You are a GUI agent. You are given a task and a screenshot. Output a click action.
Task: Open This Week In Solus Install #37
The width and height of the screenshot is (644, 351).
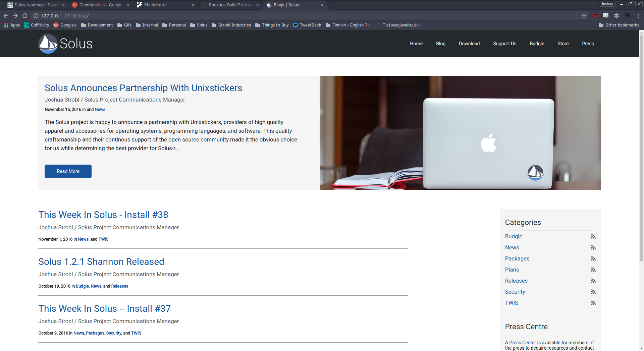[104, 308]
